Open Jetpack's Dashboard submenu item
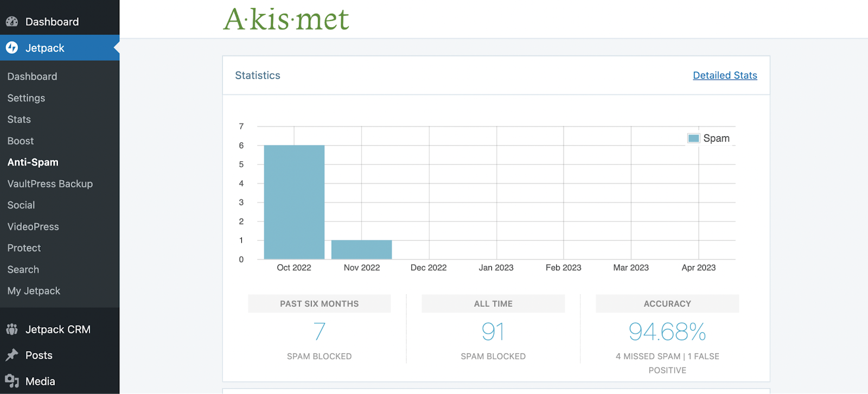This screenshot has width=868, height=394. pos(32,77)
